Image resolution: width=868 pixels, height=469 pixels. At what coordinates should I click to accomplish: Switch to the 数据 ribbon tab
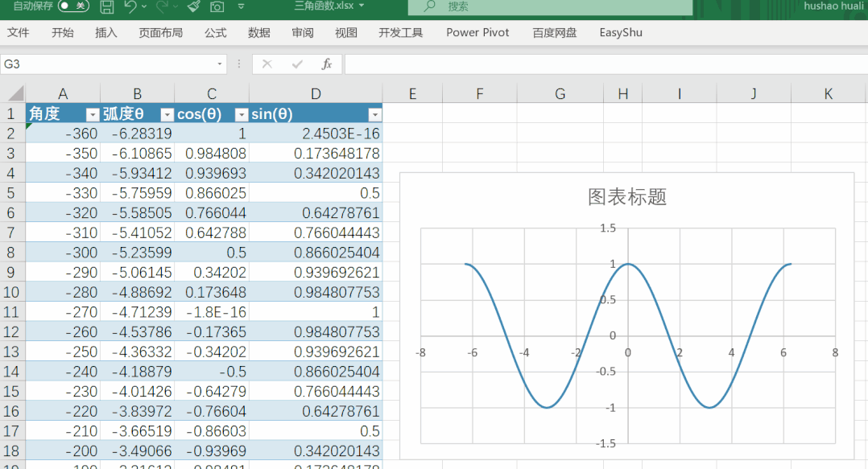coord(258,33)
